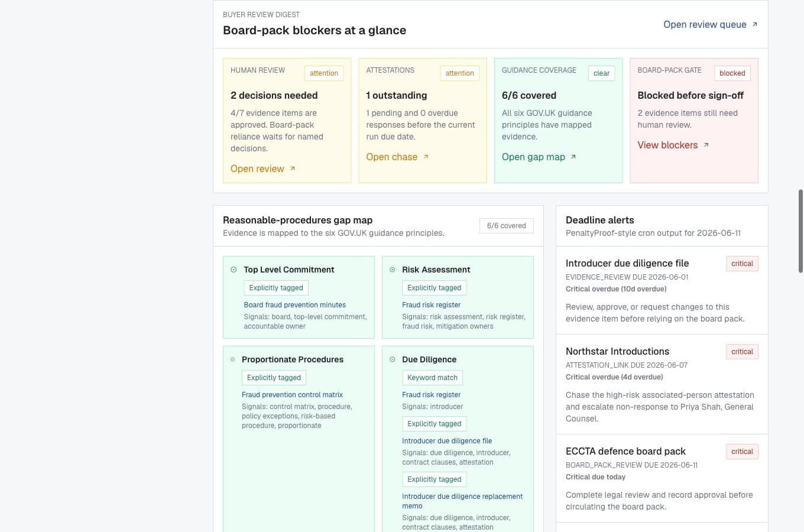The width and height of the screenshot is (804, 532).
Task: Click Keyword match badge under Due Diligence
Action: coord(432,378)
